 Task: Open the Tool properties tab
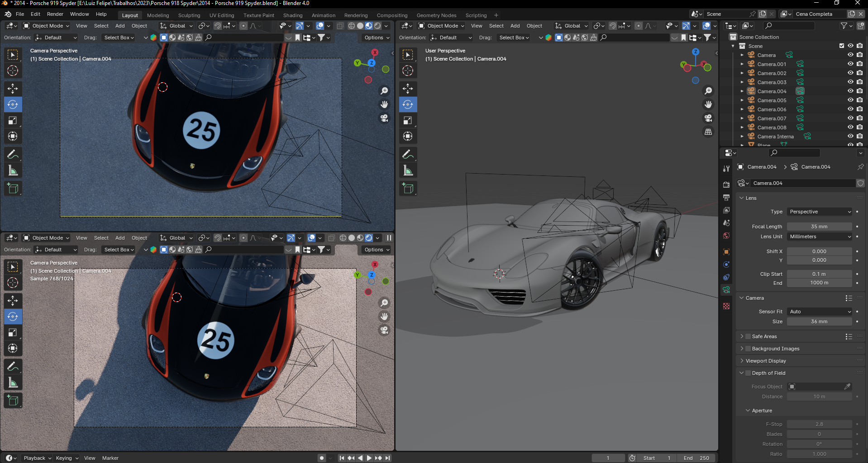pos(726,168)
